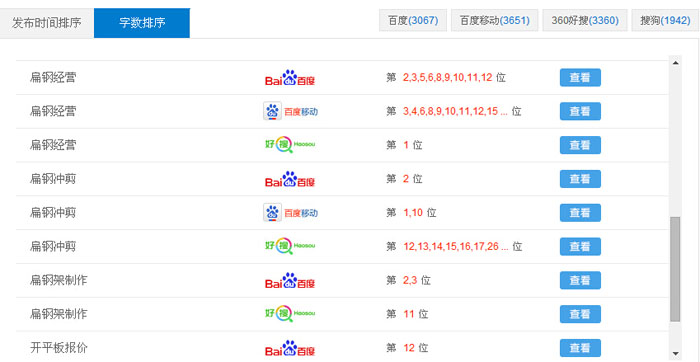Click the 百度移动 logo in 扁钢经营 row
The image size is (700, 362).
[x=291, y=112]
